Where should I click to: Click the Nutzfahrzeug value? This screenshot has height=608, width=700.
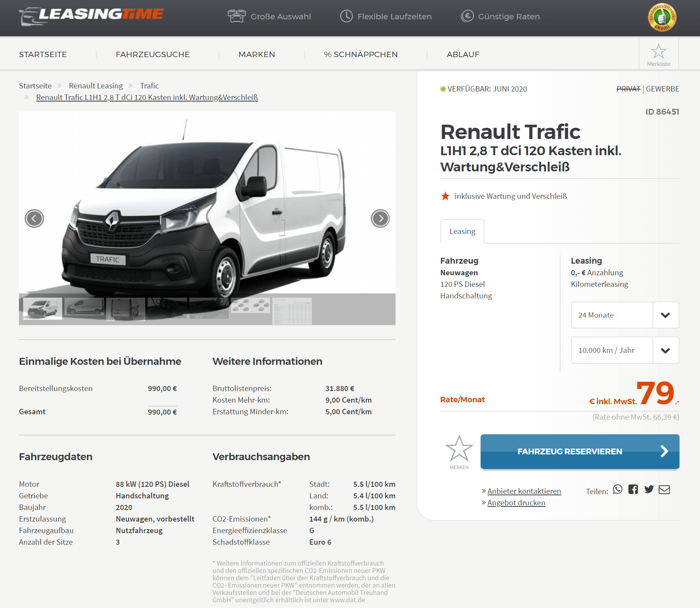point(139,530)
